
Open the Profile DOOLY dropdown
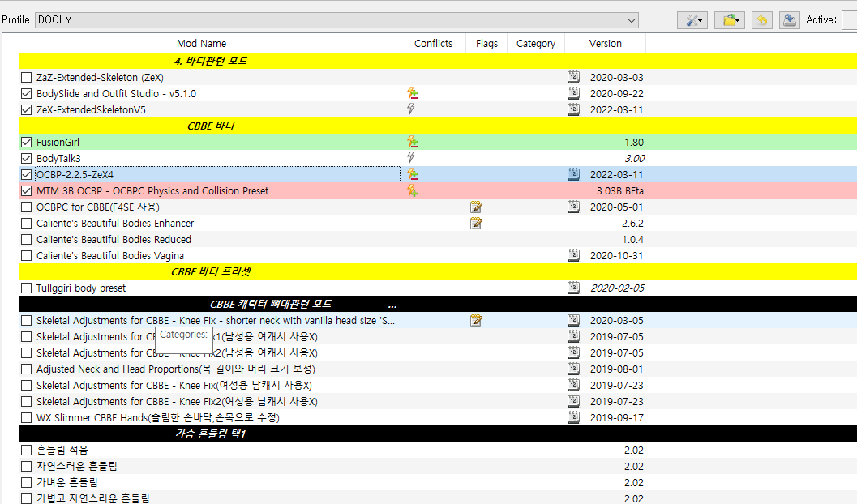coord(336,20)
